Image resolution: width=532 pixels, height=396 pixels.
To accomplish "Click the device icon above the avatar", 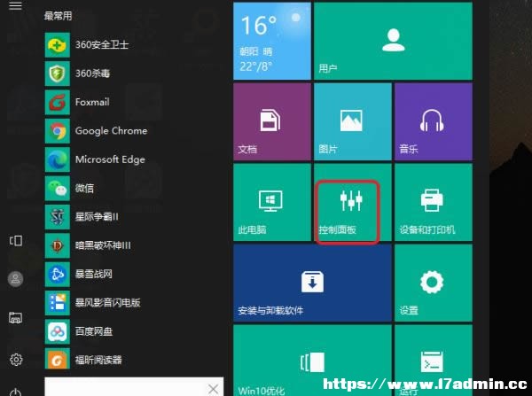I will coord(16,241).
